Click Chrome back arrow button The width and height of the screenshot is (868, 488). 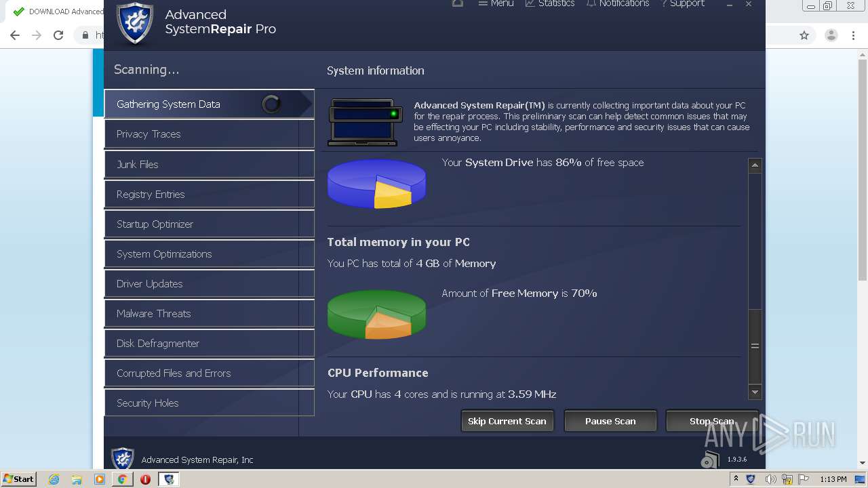click(15, 35)
